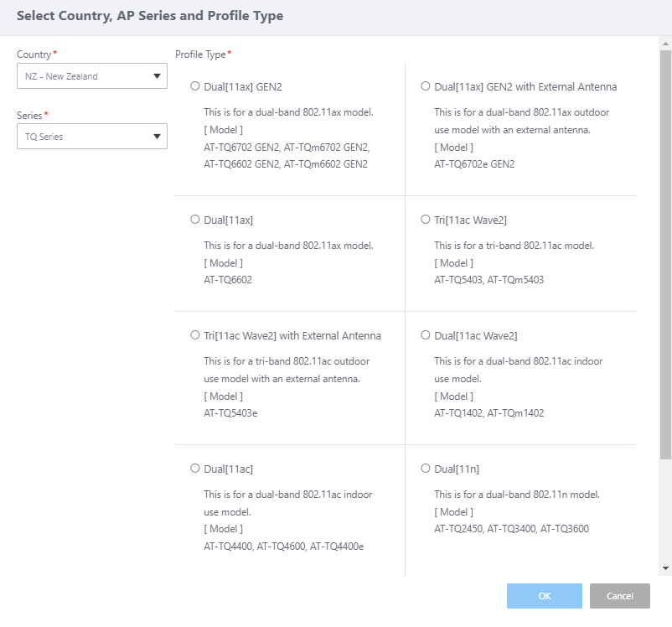Viewport: 672px width, 627px height.
Task: Click the vertical scrollbar thumb
Action: coord(665,251)
